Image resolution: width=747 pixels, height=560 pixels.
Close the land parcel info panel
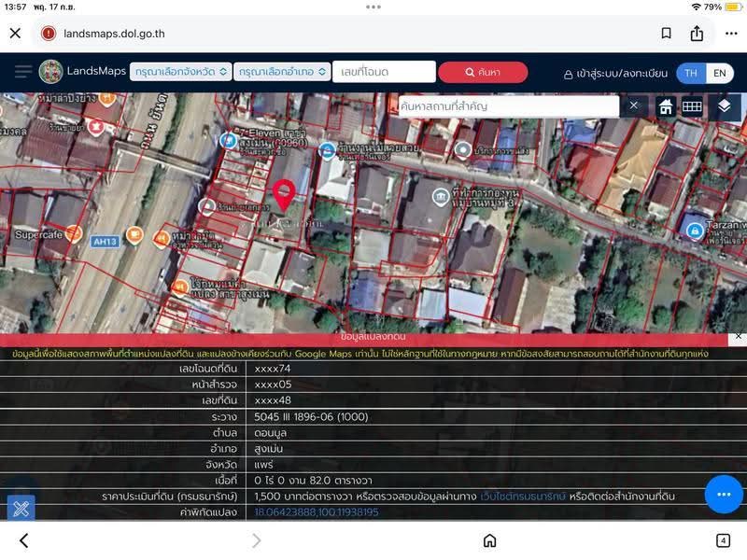[x=738, y=336]
